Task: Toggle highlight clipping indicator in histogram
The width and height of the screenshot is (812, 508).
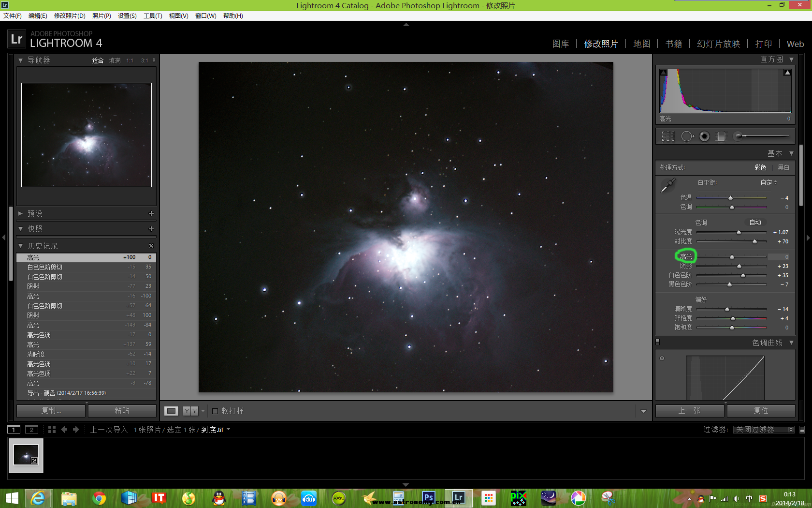Action: pos(787,73)
